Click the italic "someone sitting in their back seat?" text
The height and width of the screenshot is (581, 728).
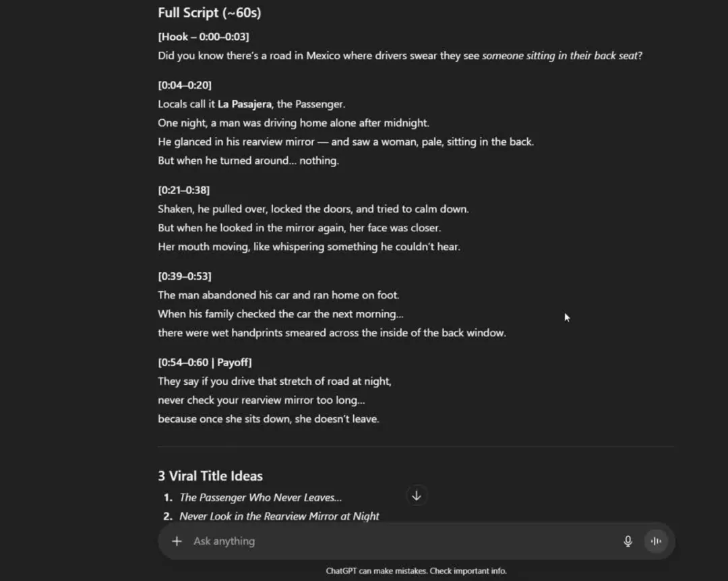562,56
